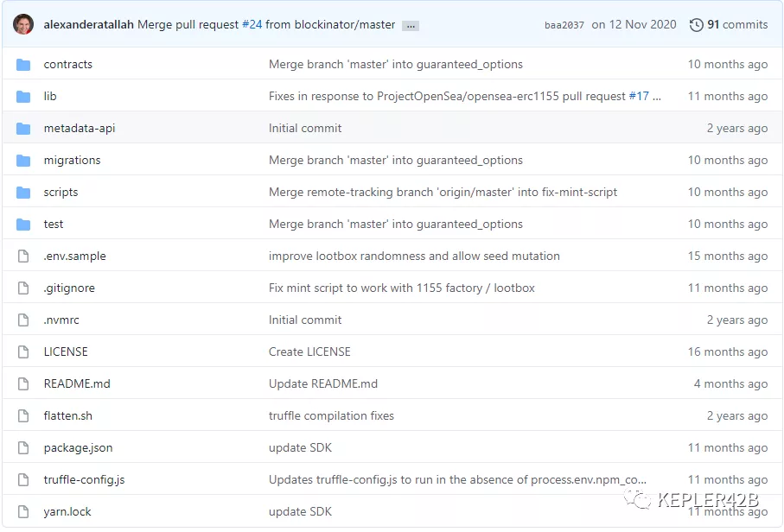Expand the commit message ellipsis button
Screen dimensions: 784x532
click(411, 26)
